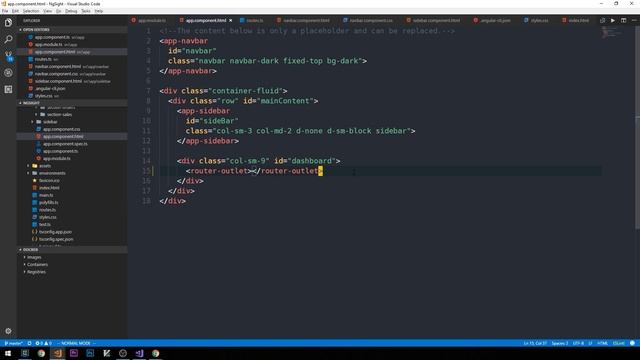Viewport: 640px width, 360px height.
Task: Open the Debug view in activity bar
Action: click(8, 73)
